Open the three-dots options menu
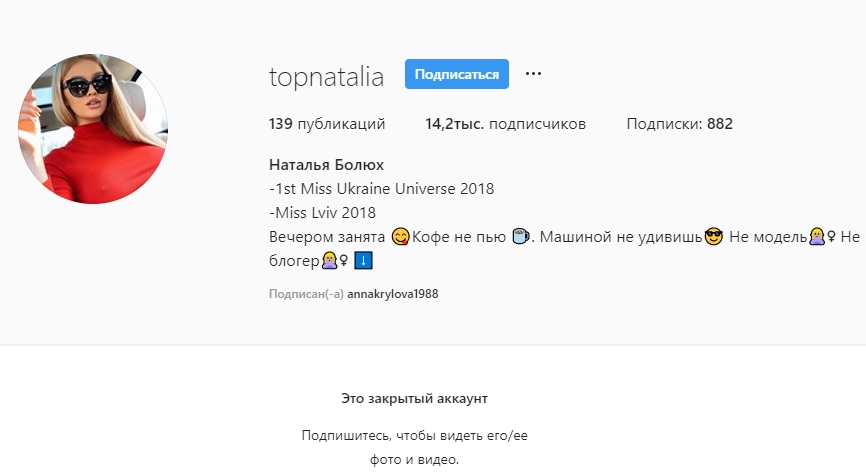866x474 pixels. [x=533, y=73]
